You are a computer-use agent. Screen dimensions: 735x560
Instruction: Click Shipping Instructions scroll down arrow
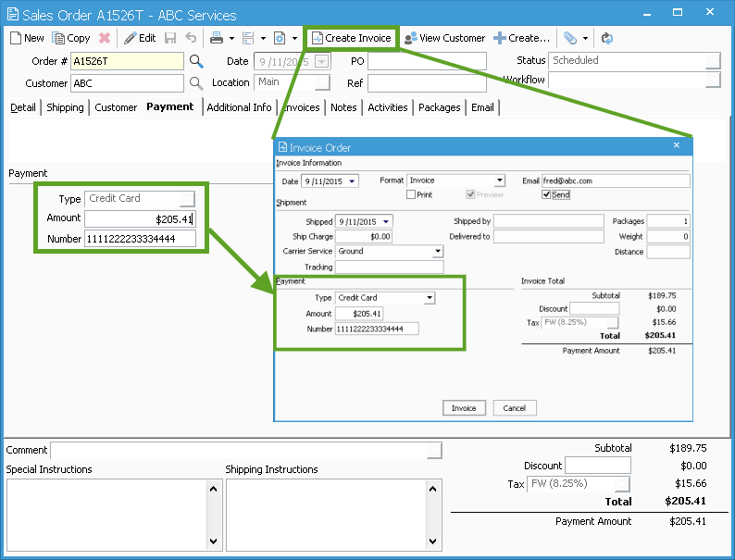coord(432,541)
